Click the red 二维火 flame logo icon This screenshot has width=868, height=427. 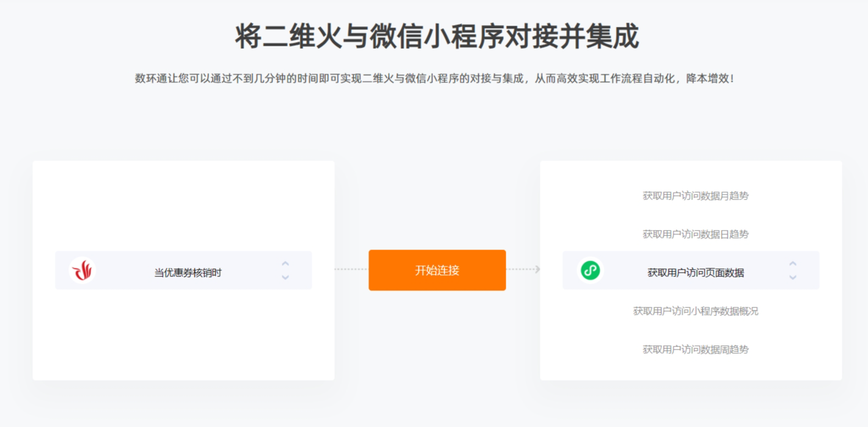click(x=82, y=270)
